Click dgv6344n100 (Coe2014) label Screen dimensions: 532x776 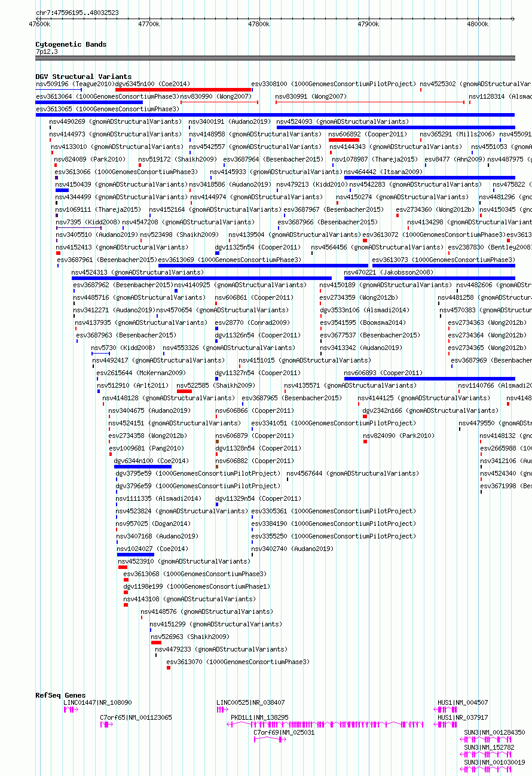151,461
